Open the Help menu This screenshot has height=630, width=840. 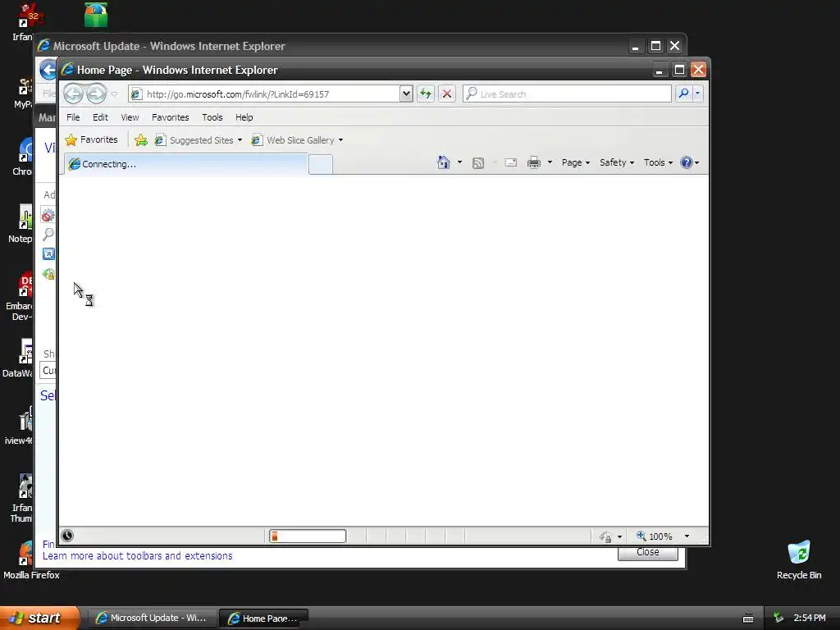pyautogui.click(x=244, y=117)
